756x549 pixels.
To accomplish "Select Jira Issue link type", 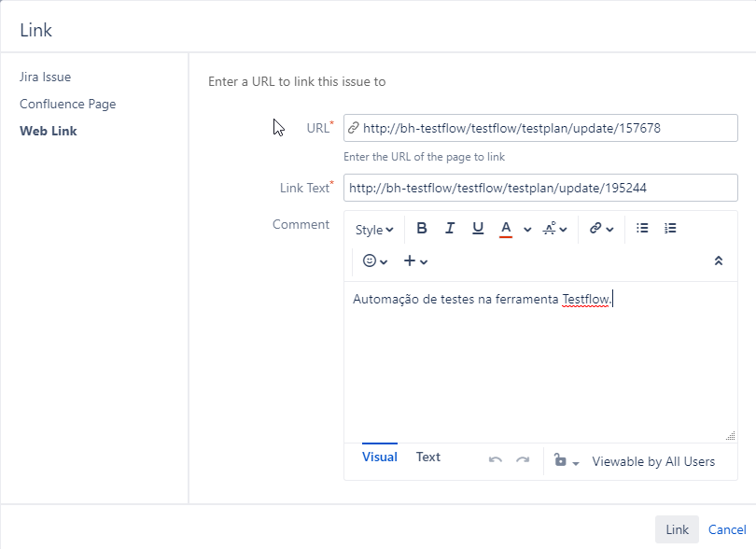I will (x=45, y=77).
